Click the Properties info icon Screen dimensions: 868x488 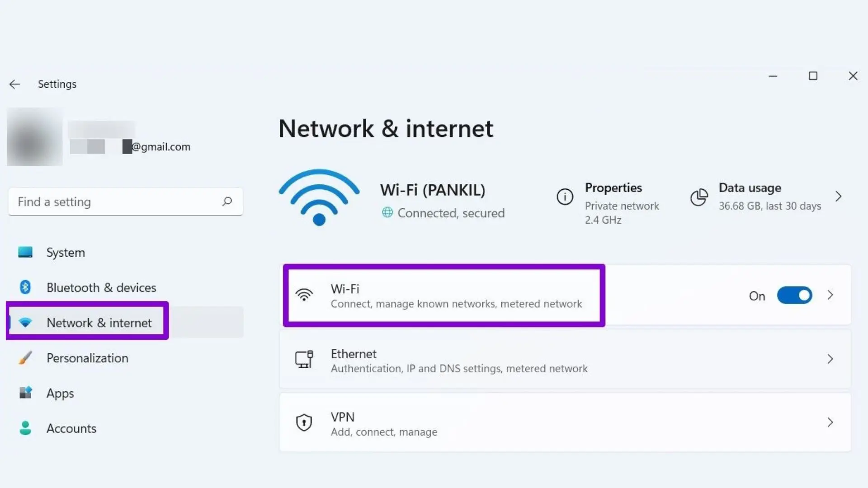[565, 197]
